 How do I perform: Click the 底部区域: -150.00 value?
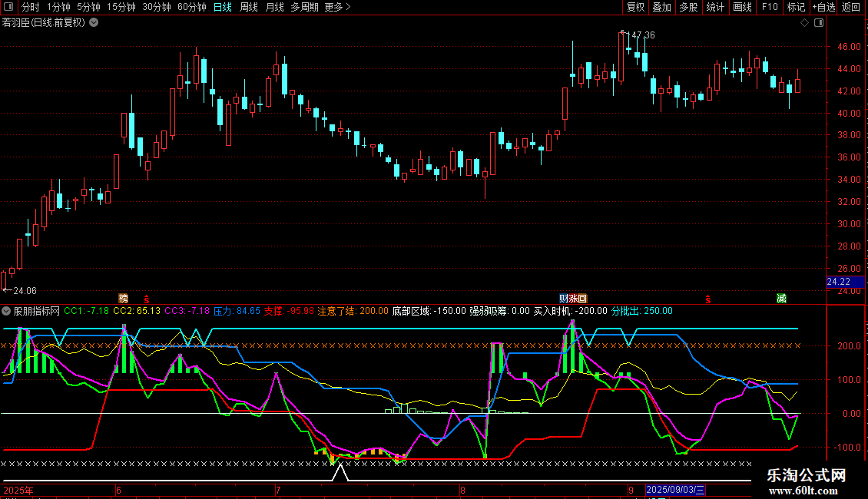(x=429, y=312)
